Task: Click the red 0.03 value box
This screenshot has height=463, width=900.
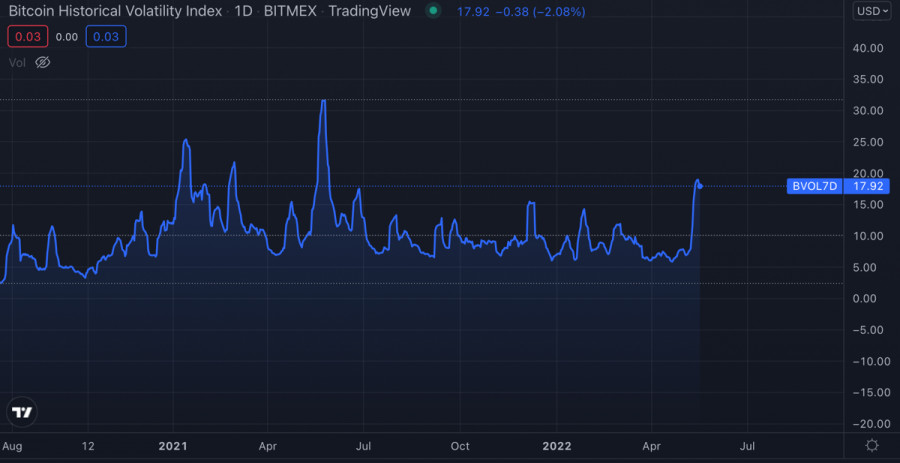Action: (28, 37)
